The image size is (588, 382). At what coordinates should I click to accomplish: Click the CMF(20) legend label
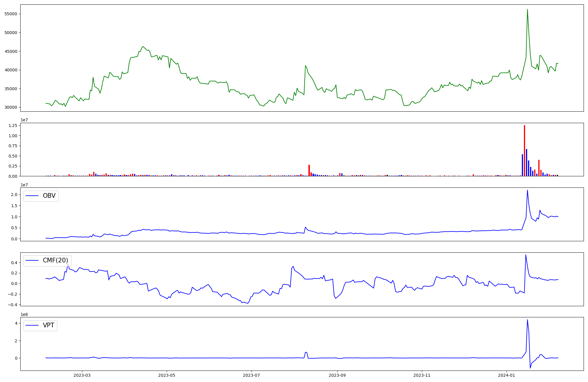pos(55,260)
